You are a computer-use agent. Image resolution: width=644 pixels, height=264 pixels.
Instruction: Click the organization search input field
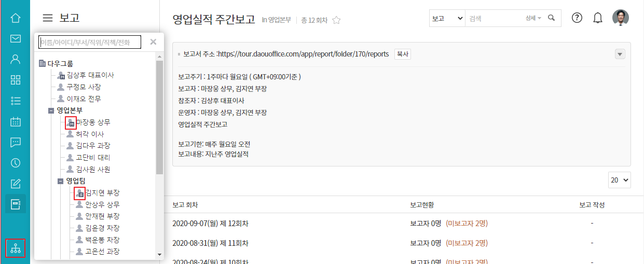90,42
